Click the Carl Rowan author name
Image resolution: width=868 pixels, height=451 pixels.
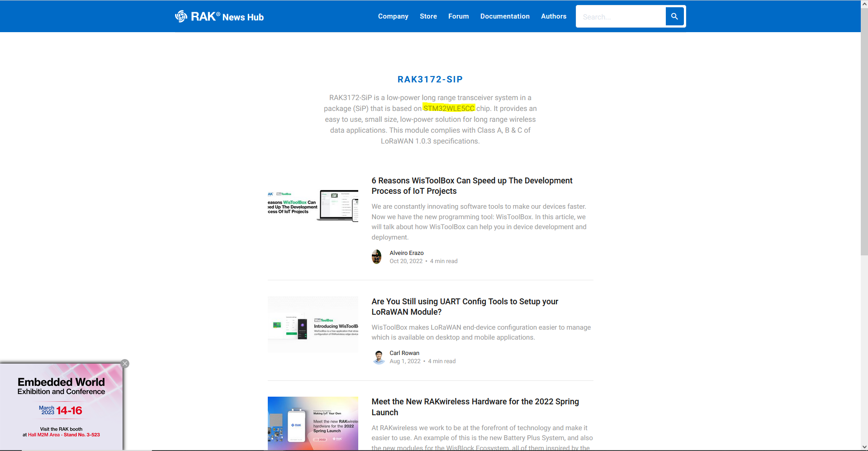point(404,353)
